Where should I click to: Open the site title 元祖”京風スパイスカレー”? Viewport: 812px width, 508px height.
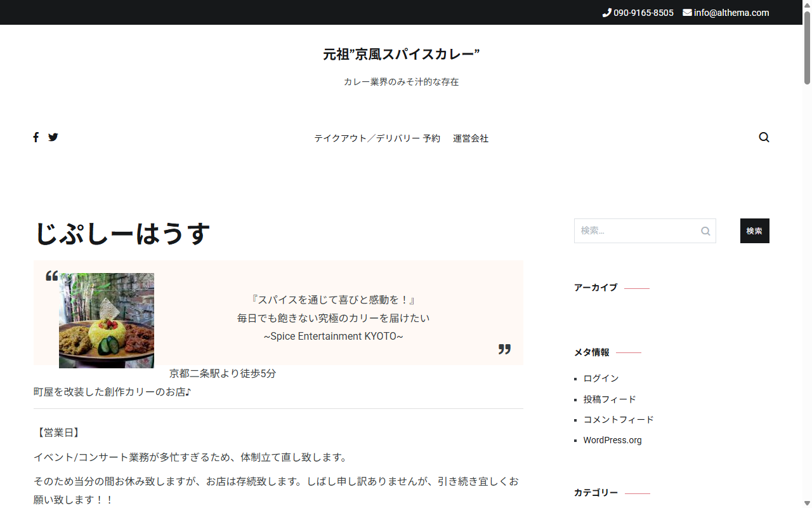401,55
